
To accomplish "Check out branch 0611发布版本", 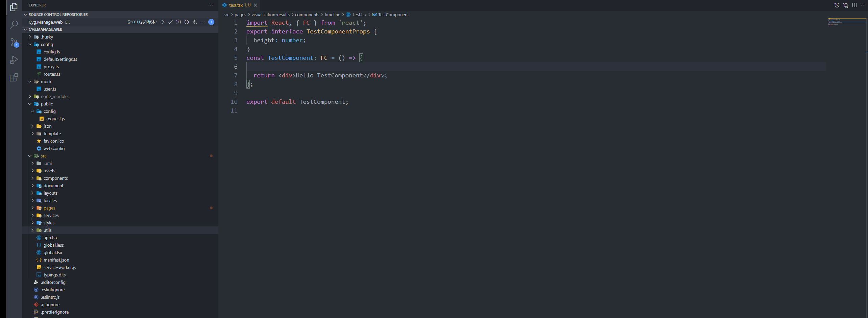I will [142, 22].
